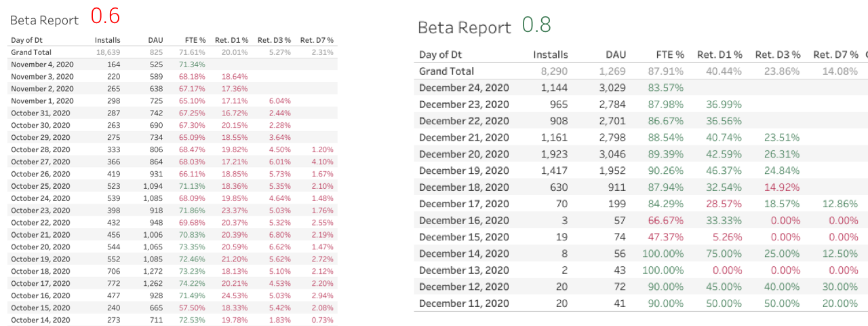Select the 20.01% grand total Ret. D1
The width and height of the screenshot is (868, 326).
click(235, 52)
